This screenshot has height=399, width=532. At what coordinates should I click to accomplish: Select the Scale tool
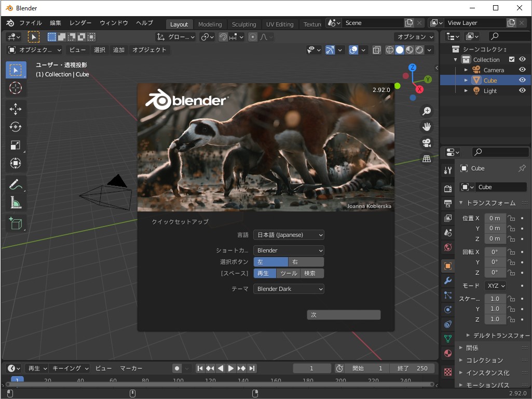tap(16, 145)
